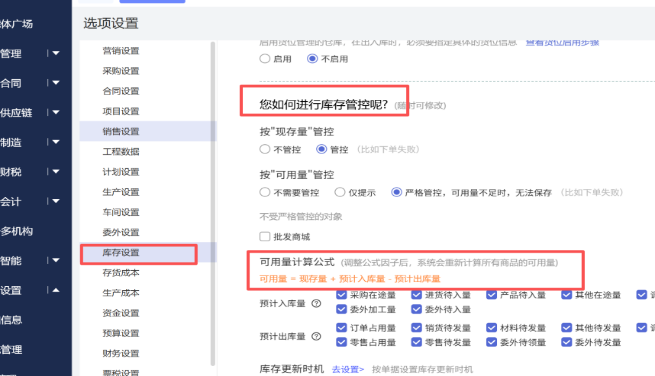Screen dimensions: 655x376
Task: Open 委外设置 in options list
Action: [x=121, y=232]
